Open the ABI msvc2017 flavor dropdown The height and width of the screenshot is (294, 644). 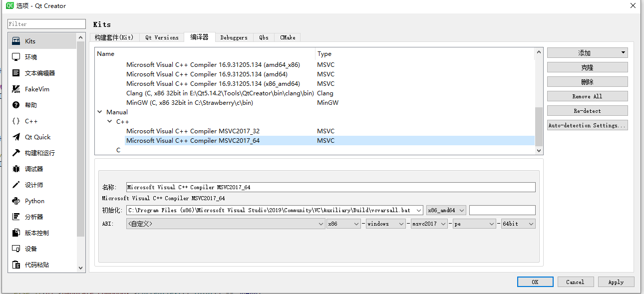click(x=429, y=224)
